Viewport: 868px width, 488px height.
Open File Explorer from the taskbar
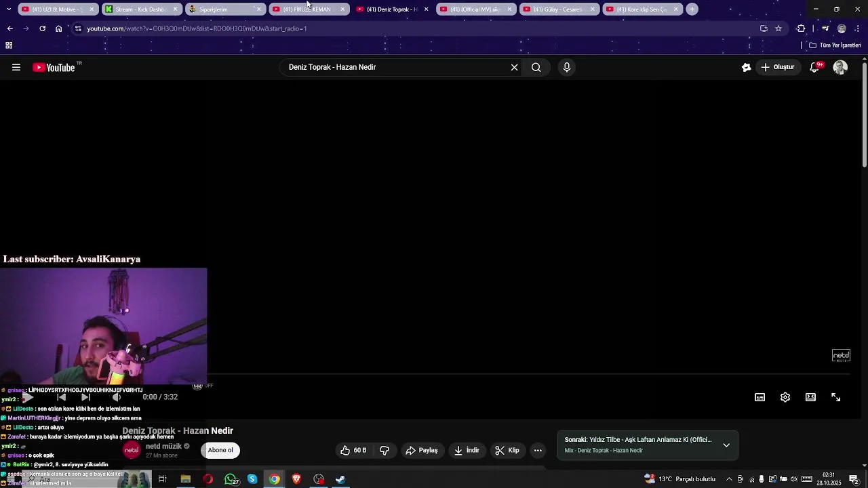pyautogui.click(x=185, y=479)
